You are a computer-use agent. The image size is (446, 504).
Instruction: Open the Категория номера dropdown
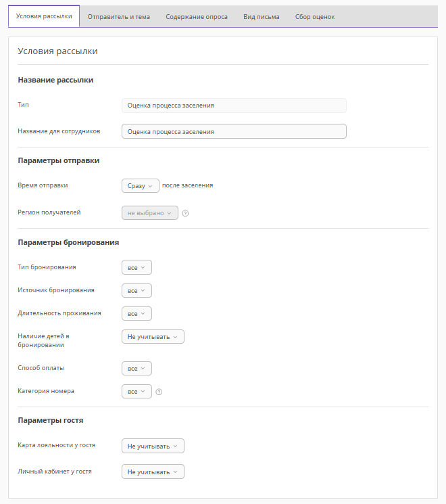137,392
